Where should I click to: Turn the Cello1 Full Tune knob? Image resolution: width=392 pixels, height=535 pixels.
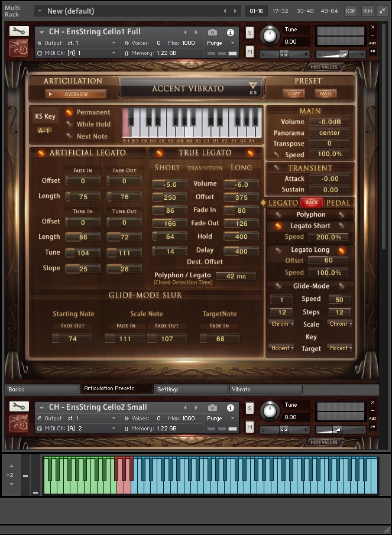point(270,35)
